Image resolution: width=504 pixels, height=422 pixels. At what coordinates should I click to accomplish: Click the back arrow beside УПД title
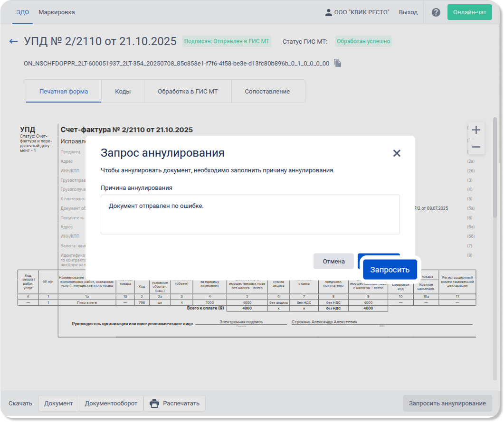(x=13, y=41)
